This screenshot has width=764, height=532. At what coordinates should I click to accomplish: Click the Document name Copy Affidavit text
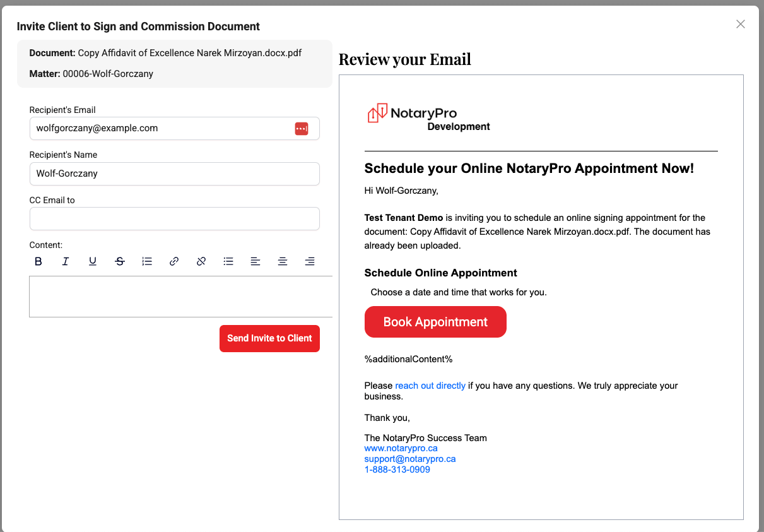pos(190,53)
